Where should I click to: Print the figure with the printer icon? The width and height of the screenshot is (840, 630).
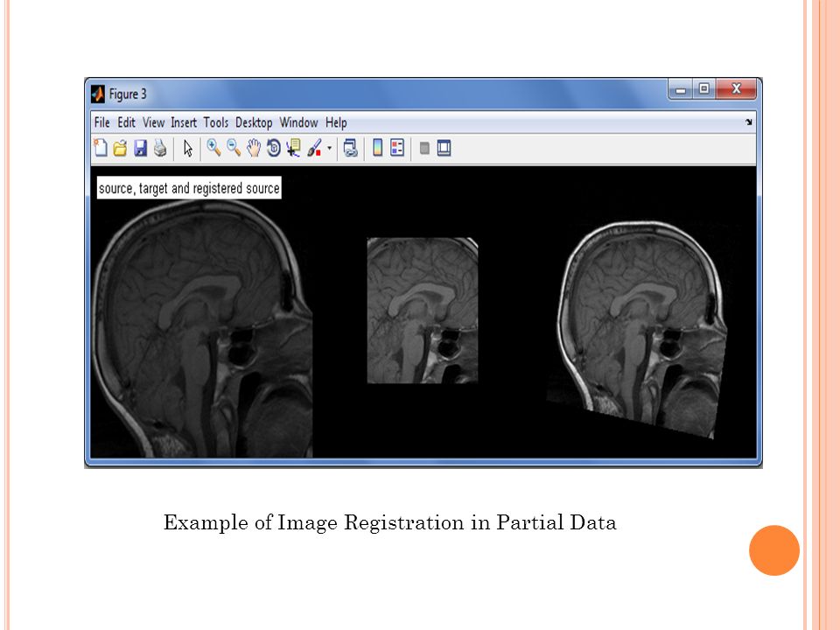[x=160, y=148]
